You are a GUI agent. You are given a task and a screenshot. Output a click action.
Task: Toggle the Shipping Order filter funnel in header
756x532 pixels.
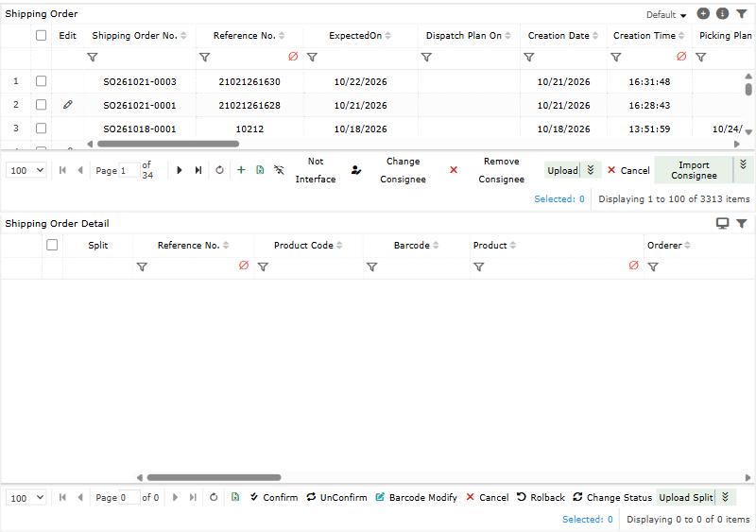(742, 13)
